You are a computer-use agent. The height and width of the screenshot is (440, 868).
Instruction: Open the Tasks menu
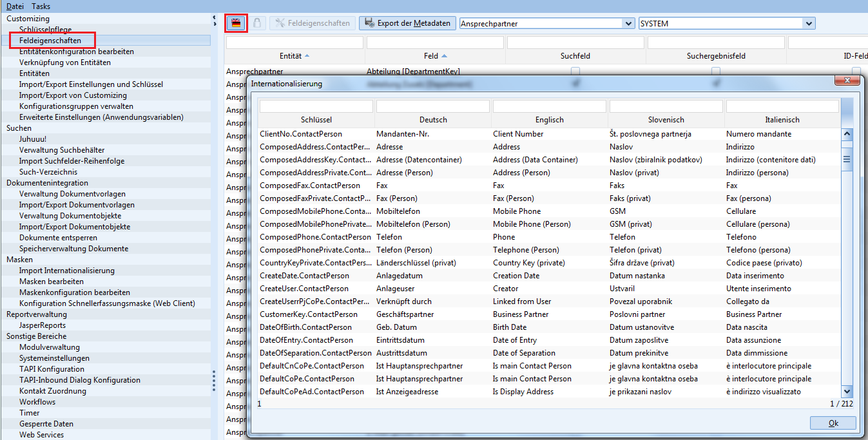(41, 6)
